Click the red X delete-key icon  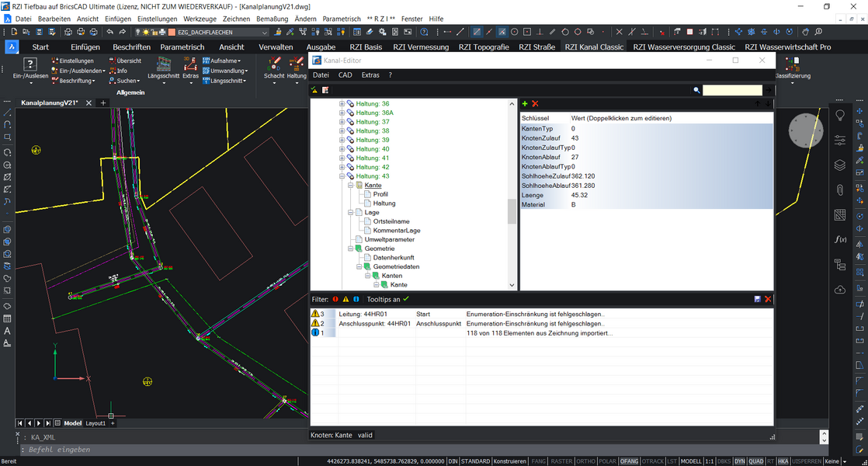pos(535,103)
